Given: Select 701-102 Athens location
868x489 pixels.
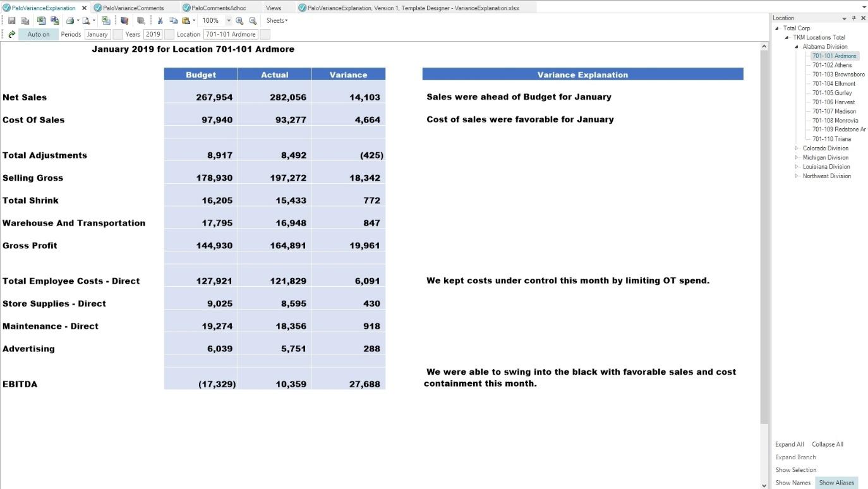Looking at the screenshot, I should [832, 65].
